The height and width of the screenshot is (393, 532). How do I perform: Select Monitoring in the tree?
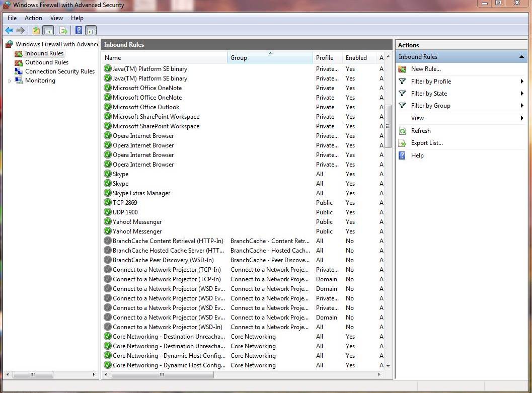[x=40, y=81]
